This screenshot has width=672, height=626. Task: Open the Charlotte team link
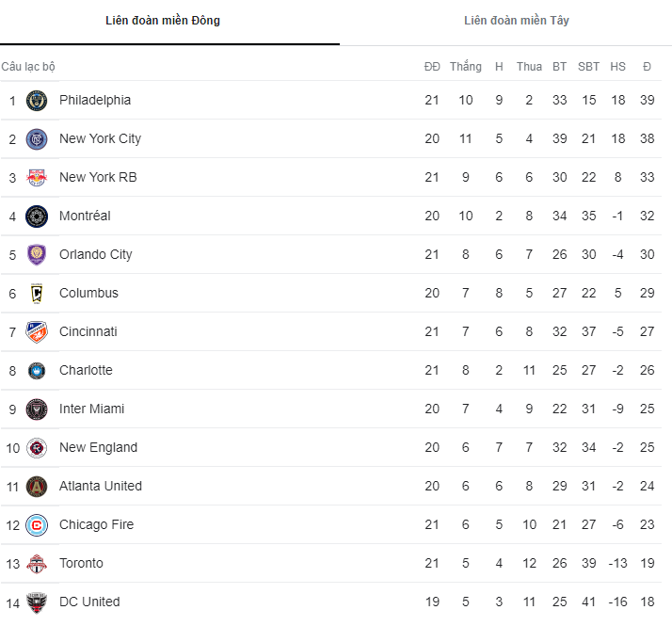click(86, 370)
